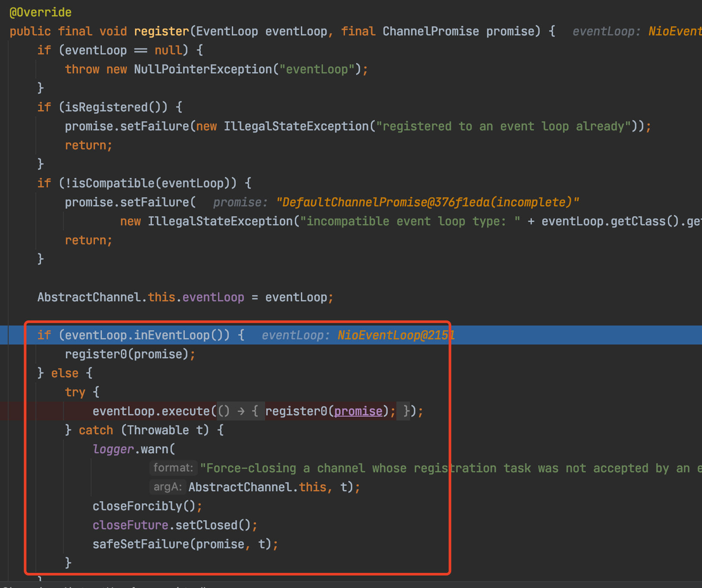Click the format: parameter hint
The image size is (702, 588).
click(173, 468)
